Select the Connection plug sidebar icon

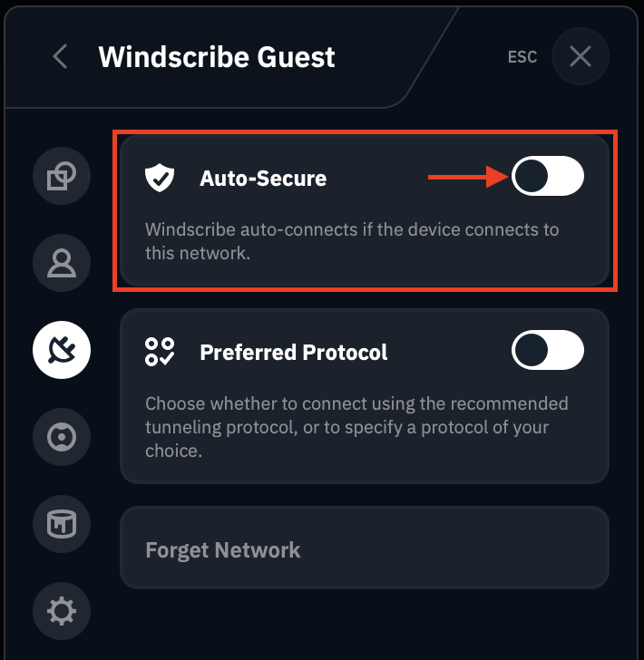62,350
